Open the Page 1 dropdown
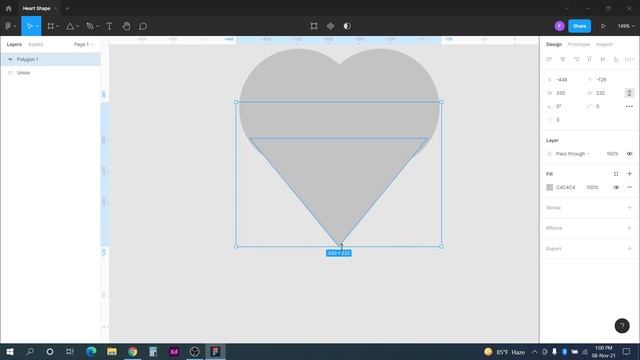Viewport: 640px width, 360px height. (x=83, y=44)
